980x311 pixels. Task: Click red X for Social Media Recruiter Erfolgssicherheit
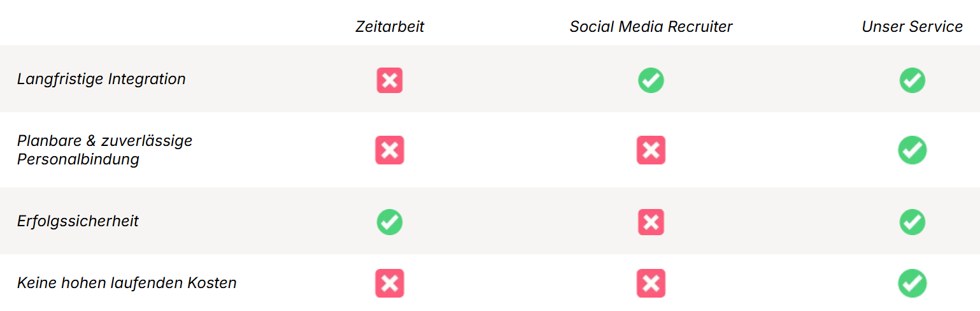(x=651, y=222)
